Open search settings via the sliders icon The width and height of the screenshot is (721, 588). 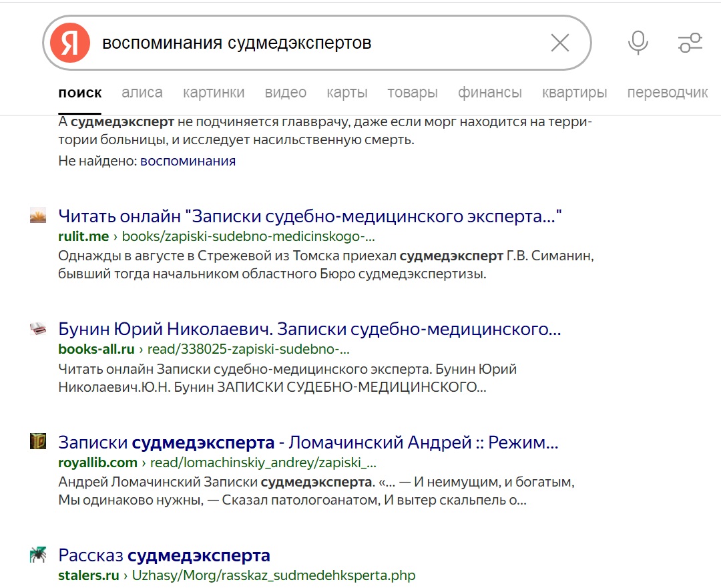690,43
